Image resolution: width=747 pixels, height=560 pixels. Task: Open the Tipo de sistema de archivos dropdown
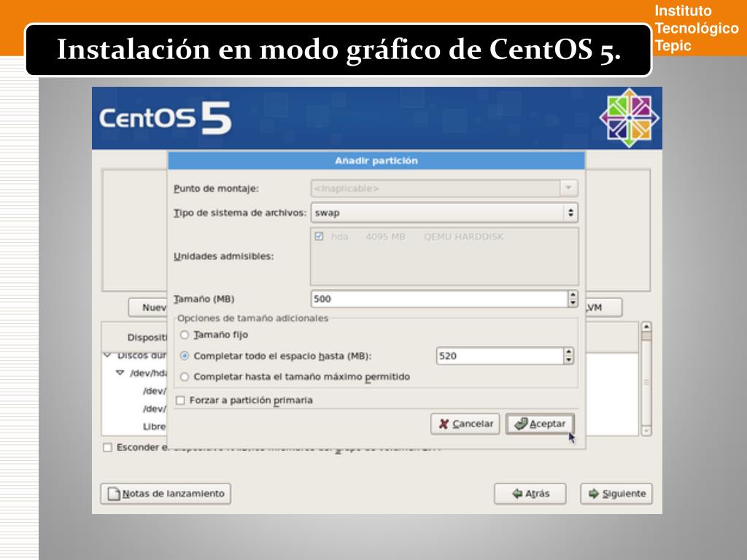[x=444, y=213]
